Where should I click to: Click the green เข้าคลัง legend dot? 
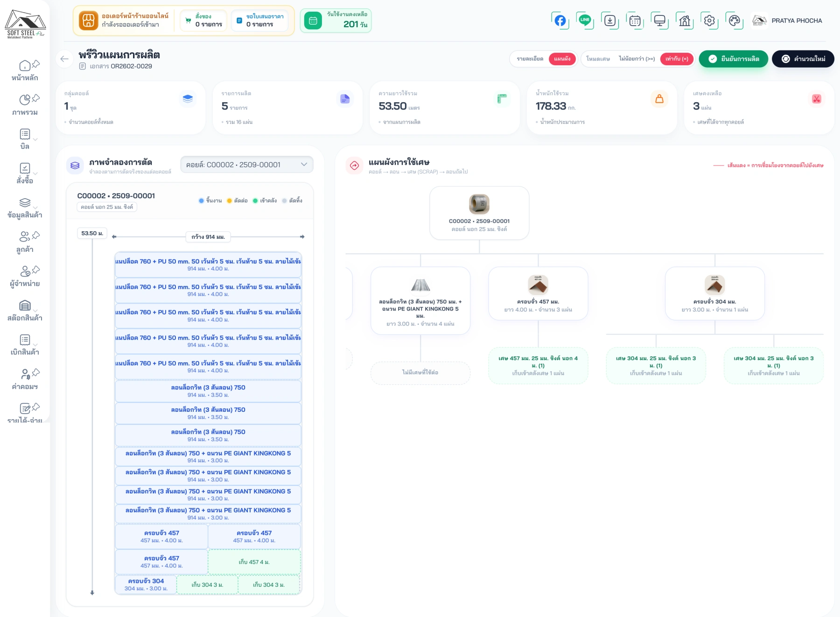click(x=255, y=201)
